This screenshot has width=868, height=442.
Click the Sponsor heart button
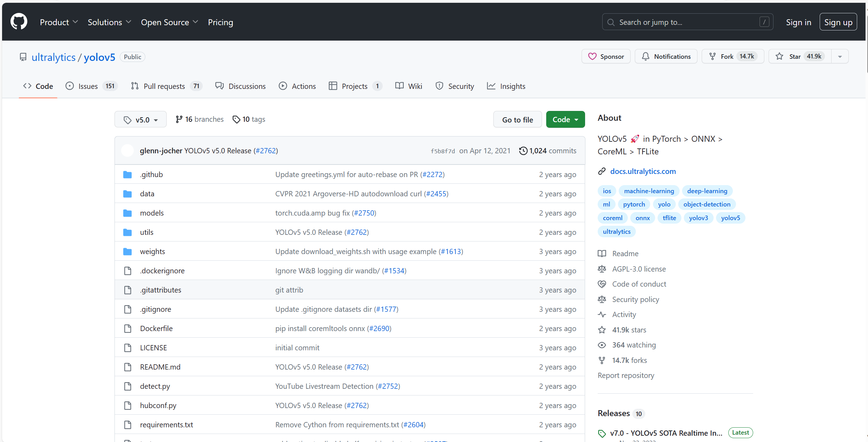tap(606, 56)
